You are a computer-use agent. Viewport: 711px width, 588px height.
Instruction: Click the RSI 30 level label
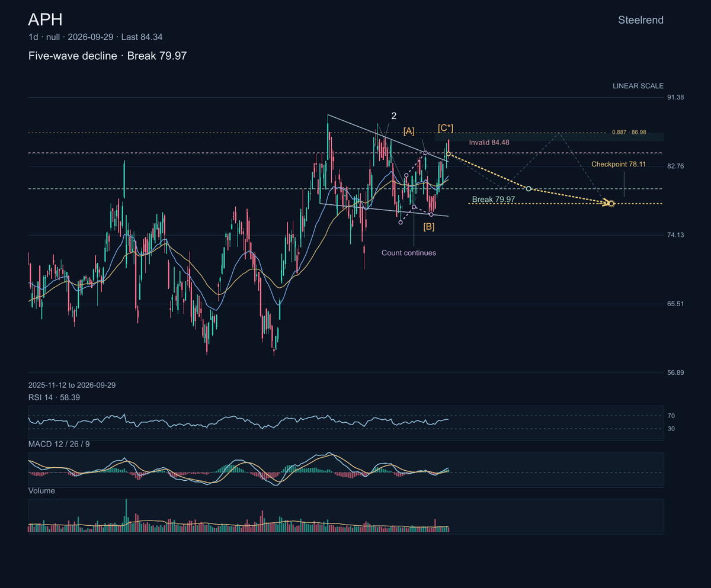coord(671,429)
